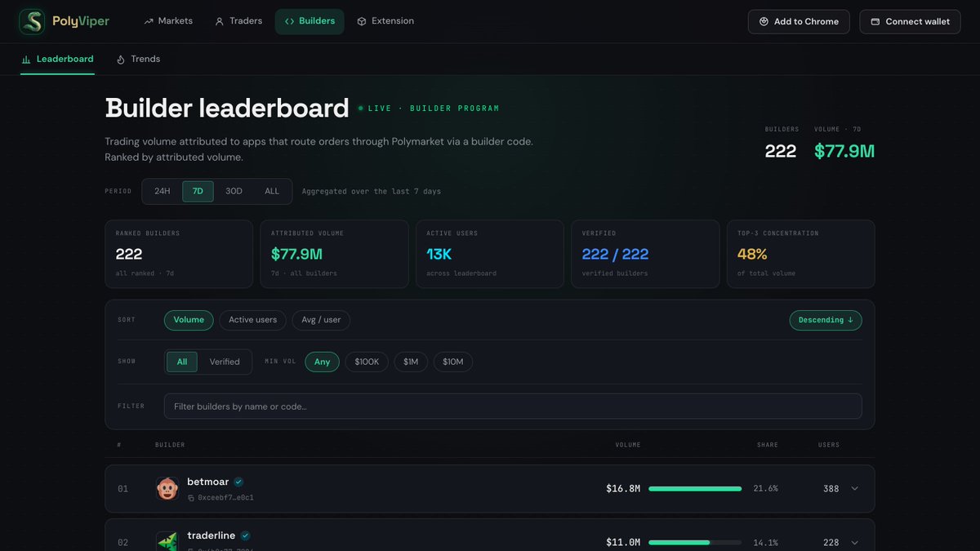Click the Trends flame icon

coord(121,60)
